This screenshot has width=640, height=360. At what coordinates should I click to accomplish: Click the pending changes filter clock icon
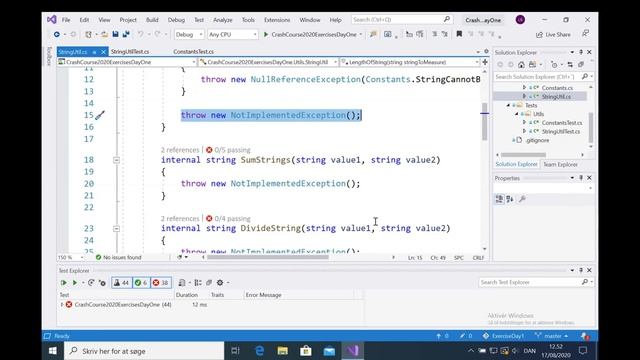click(x=554, y=64)
